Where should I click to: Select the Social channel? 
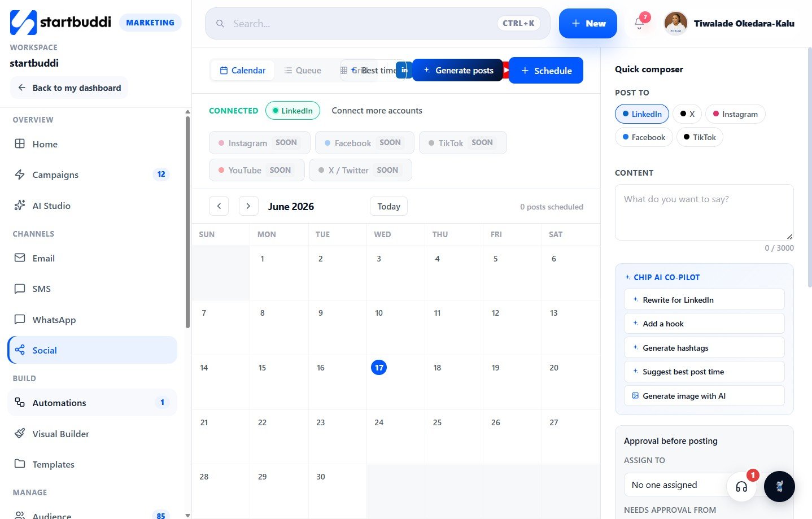[x=92, y=350]
